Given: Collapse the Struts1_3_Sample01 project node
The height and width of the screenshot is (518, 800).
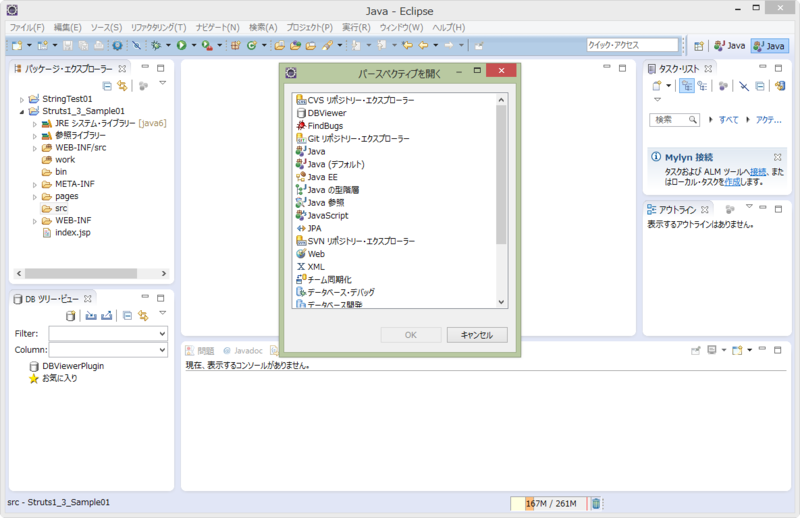Looking at the screenshot, I should [21, 111].
